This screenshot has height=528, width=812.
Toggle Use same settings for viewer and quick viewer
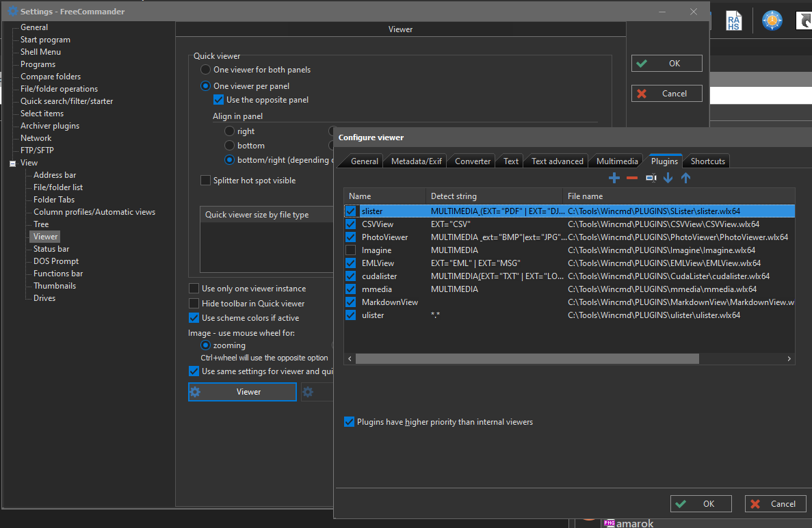click(194, 371)
